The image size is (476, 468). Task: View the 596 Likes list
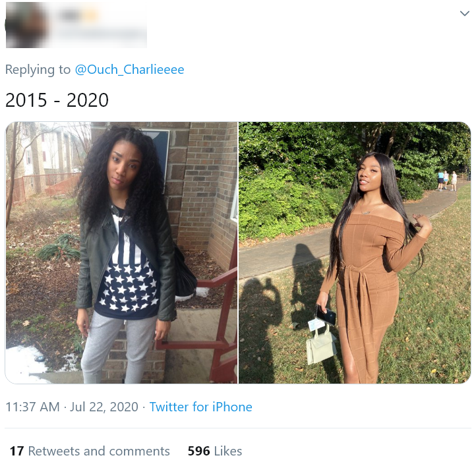click(215, 451)
